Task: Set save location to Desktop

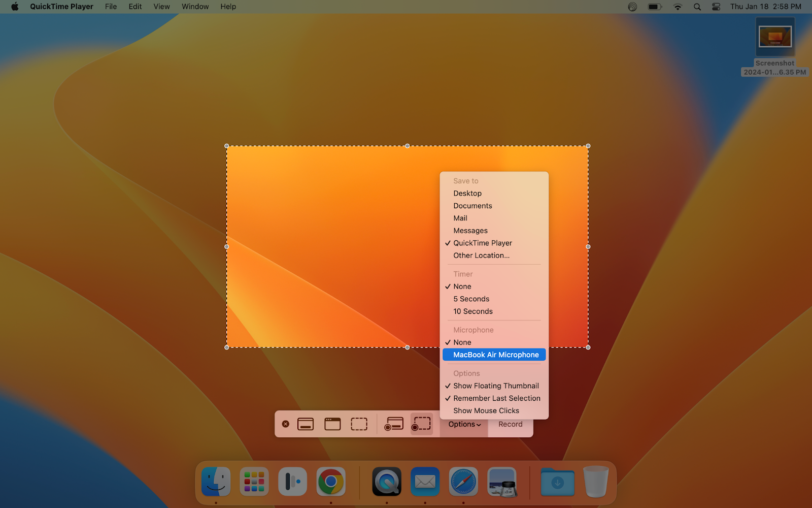Action: 494,194
